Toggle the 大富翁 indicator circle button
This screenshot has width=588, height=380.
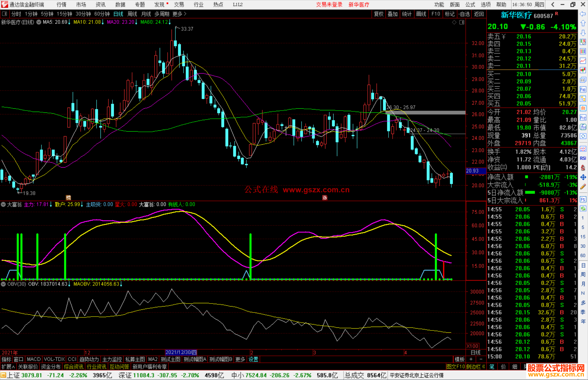click(3, 204)
